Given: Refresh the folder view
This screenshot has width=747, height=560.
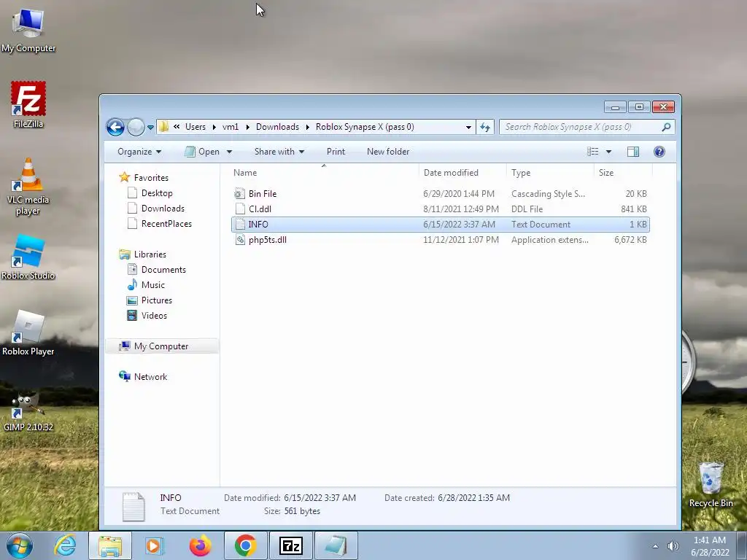Looking at the screenshot, I should pos(485,127).
